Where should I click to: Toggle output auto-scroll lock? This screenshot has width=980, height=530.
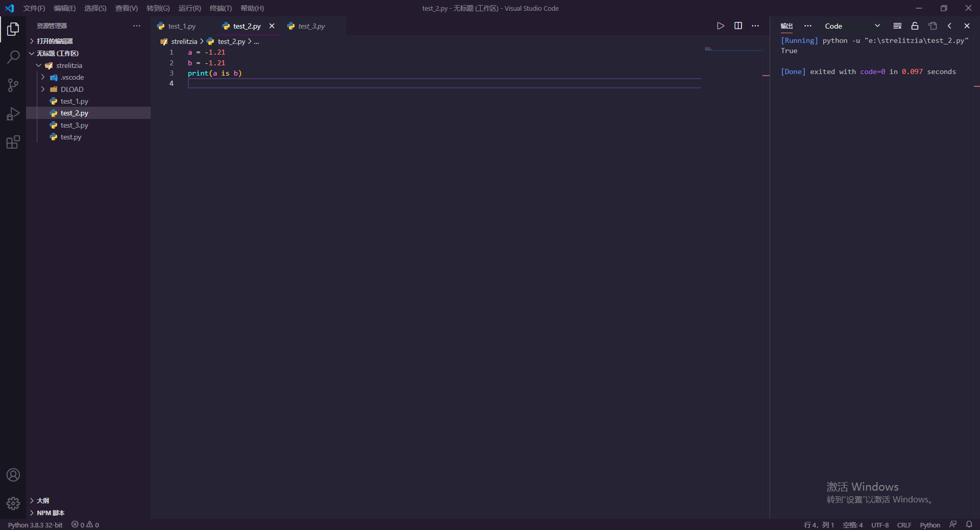[915, 26]
